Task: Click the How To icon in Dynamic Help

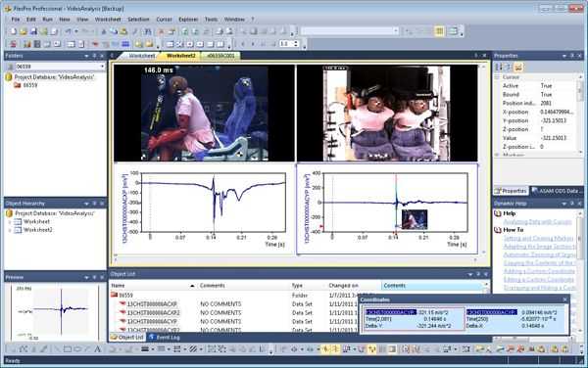Action: coord(498,230)
